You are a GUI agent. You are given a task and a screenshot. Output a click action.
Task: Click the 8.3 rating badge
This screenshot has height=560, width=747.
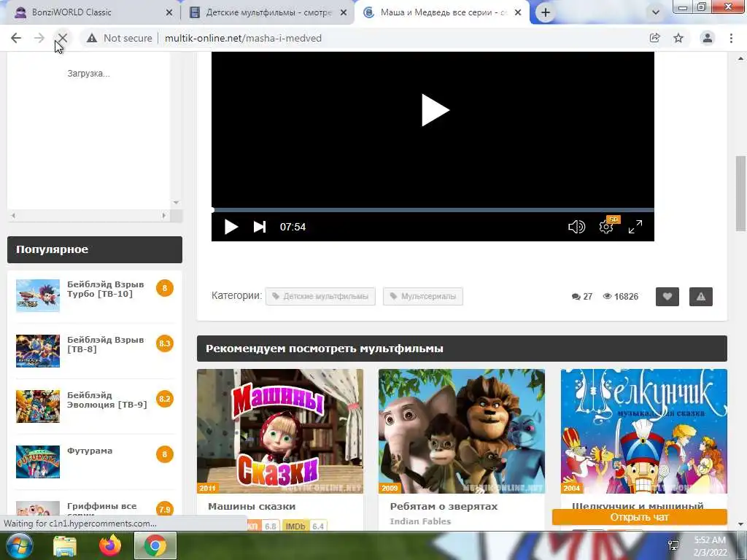[x=164, y=343]
